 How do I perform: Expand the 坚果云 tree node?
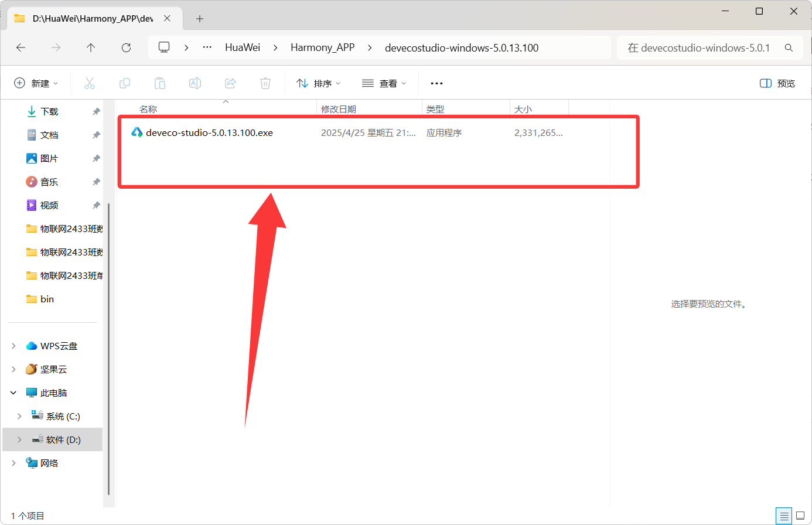(13, 369)
